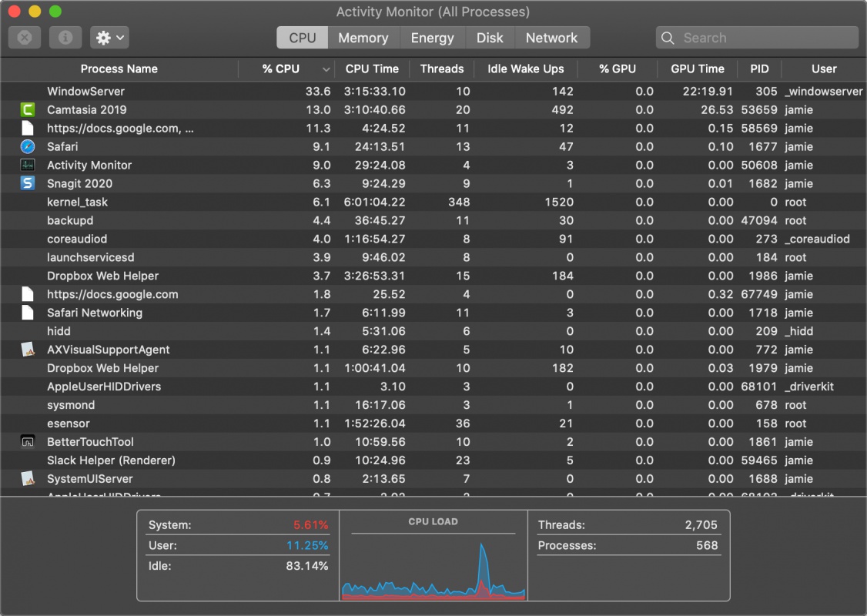Switch to the Memory tab
The image size is (867, 616).
363,38
